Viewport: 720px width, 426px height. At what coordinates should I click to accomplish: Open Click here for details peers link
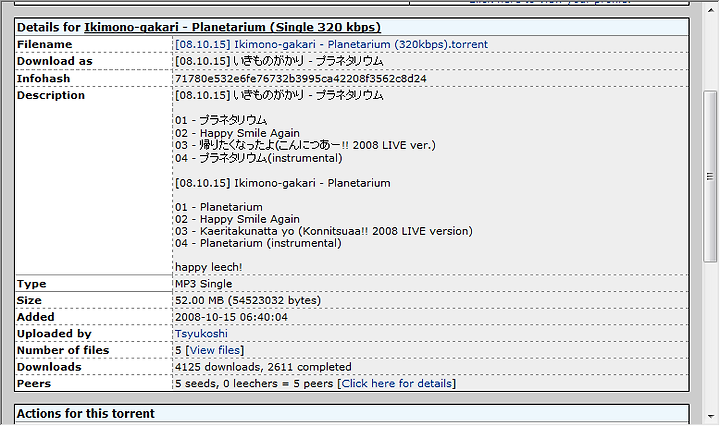[x=397, y=383]
